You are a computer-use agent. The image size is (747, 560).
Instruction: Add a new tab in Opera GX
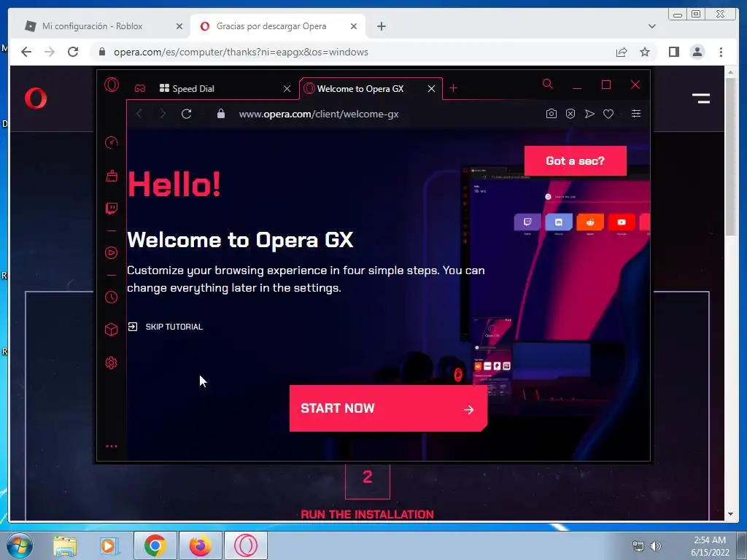coord(453,88)
